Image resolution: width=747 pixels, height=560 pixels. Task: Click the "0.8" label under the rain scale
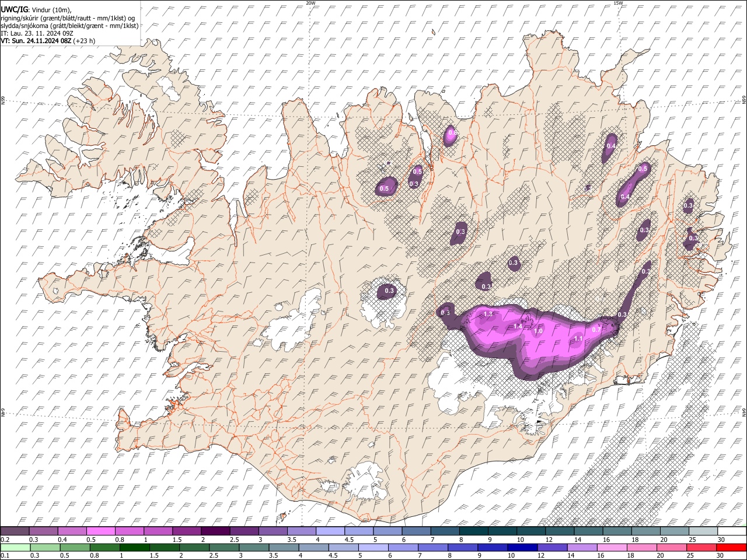click(95, 555)
